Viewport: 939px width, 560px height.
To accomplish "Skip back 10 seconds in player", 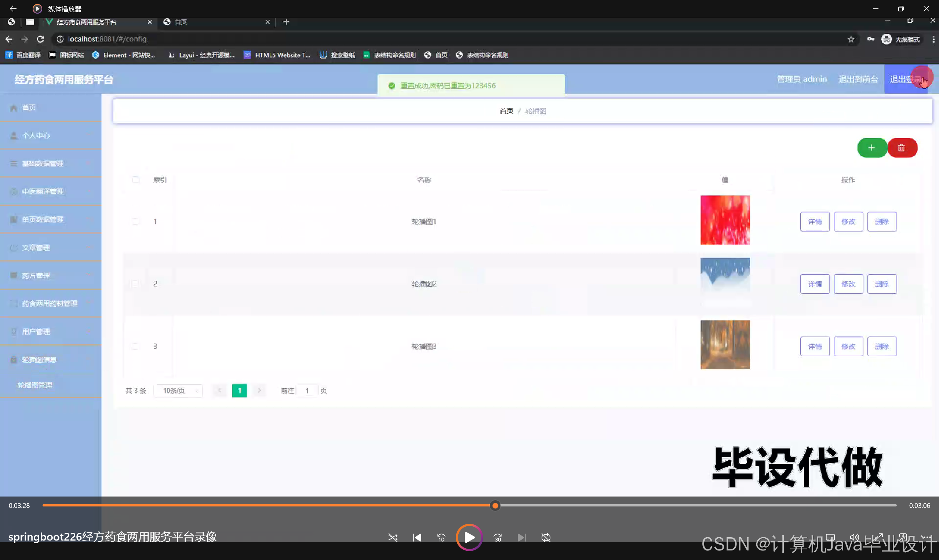I will 441,537.
